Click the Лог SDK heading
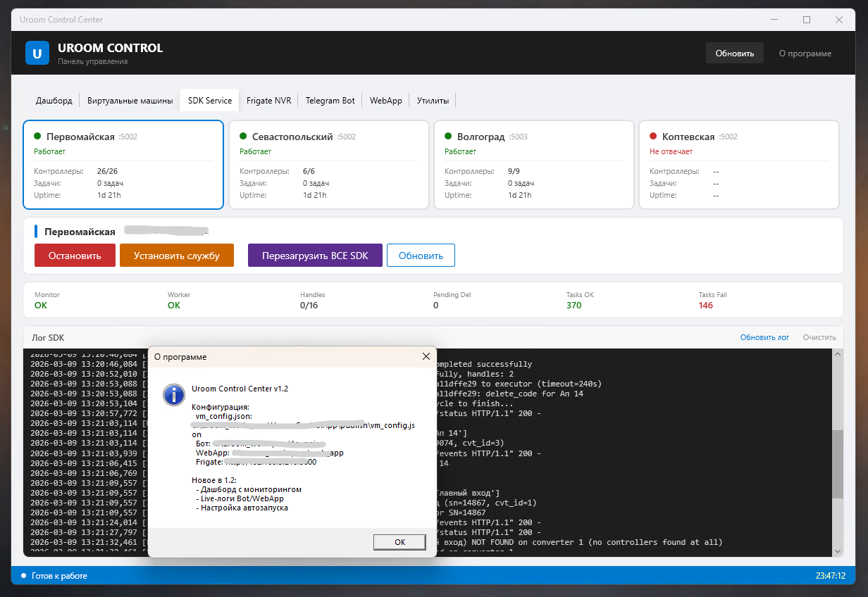The height and width of the screenshot is (597, 868). 49,338
